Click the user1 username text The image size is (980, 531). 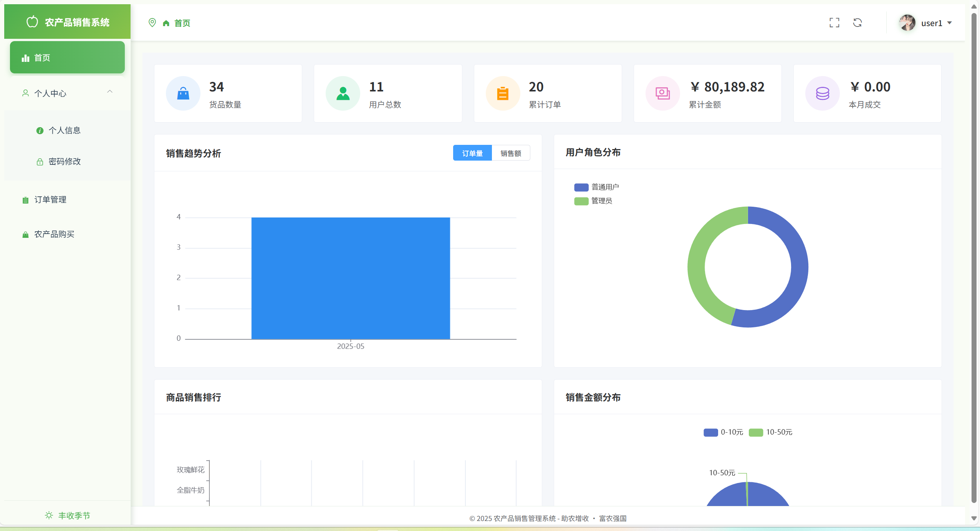click(x=932, y=23)
